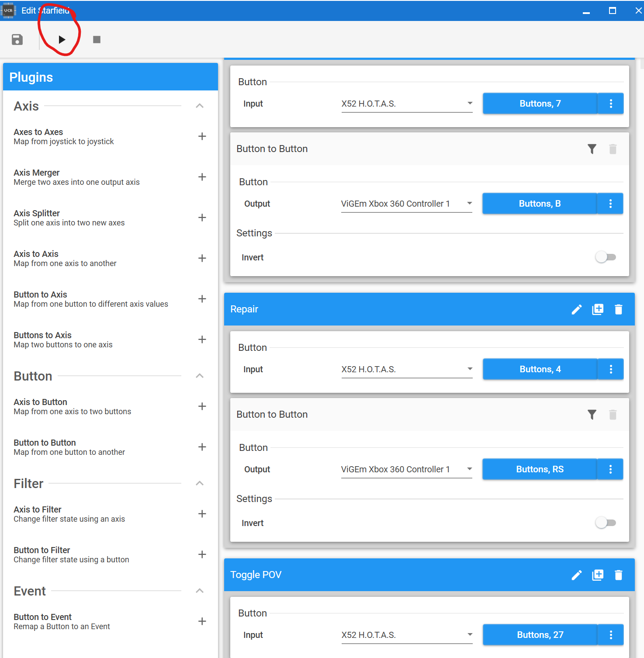This screenshot has width=644, height=658.
Task: Add Axis to Axis plugin
Action: 202,258
